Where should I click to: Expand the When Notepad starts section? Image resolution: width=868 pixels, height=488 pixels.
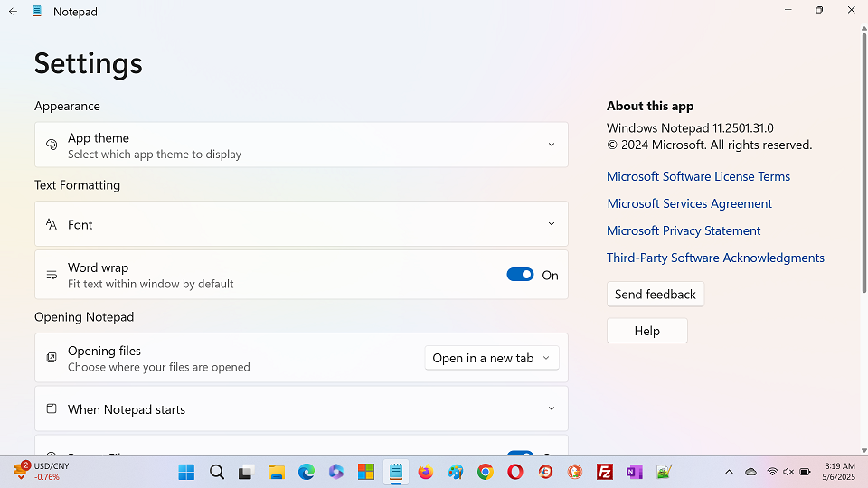point(552,409)
